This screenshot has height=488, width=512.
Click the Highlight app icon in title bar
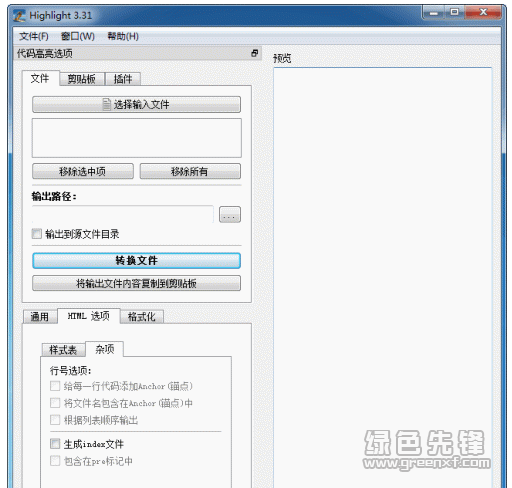pos(19,15)
